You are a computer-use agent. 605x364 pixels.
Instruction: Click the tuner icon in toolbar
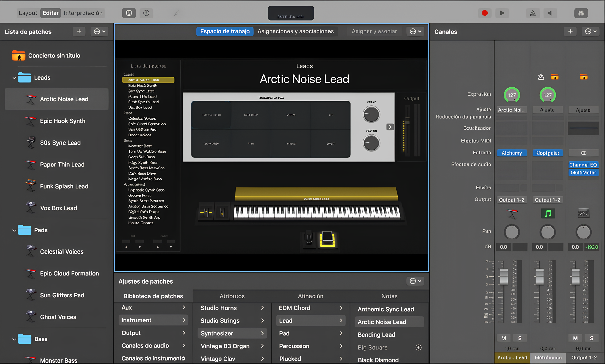coord(177,13)
